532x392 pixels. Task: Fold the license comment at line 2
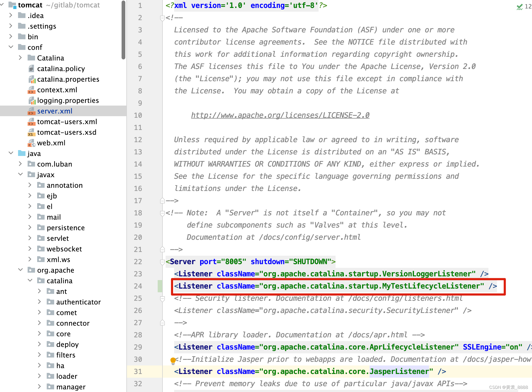162,18
